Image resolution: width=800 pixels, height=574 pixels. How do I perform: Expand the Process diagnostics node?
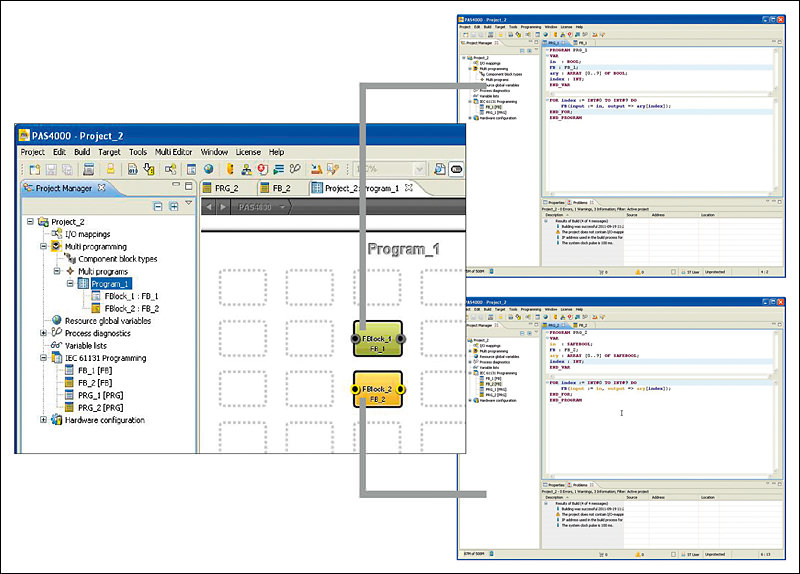[43, 333]
